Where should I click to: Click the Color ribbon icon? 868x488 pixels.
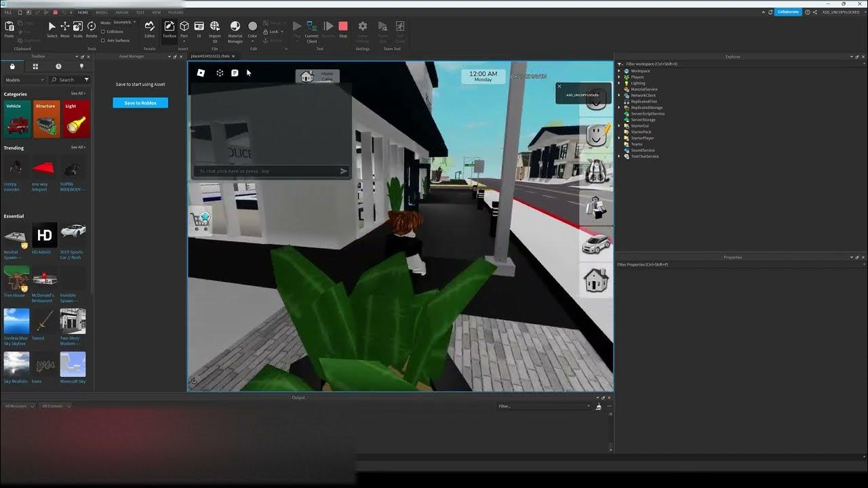tap(252, 28)
